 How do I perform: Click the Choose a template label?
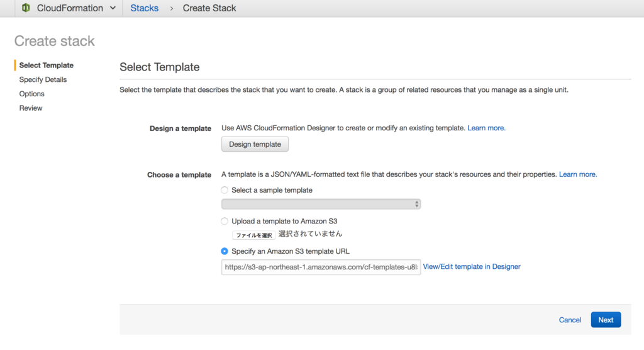[x=179, y=175]
